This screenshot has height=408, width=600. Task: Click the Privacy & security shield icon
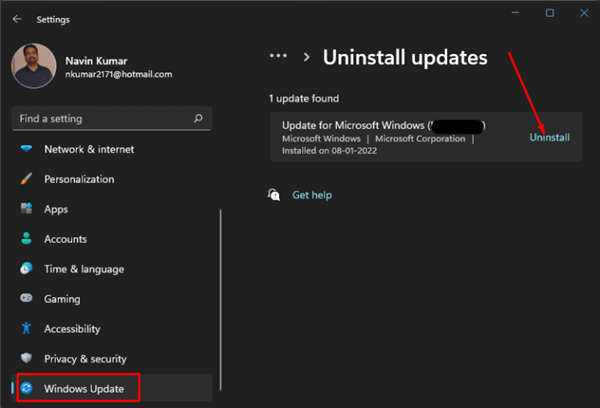pos(26,358)
